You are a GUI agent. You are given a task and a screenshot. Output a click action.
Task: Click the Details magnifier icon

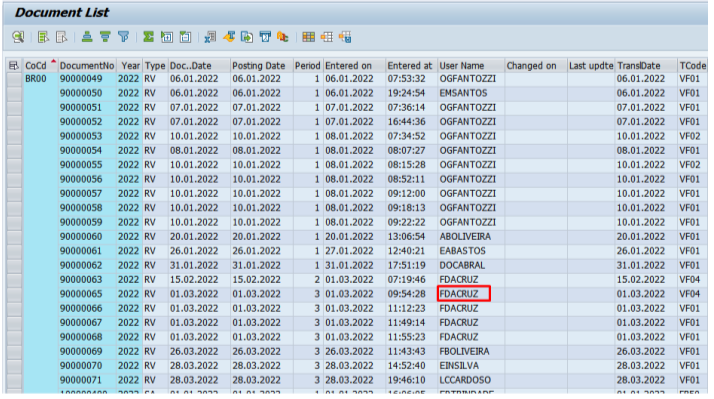18,37
